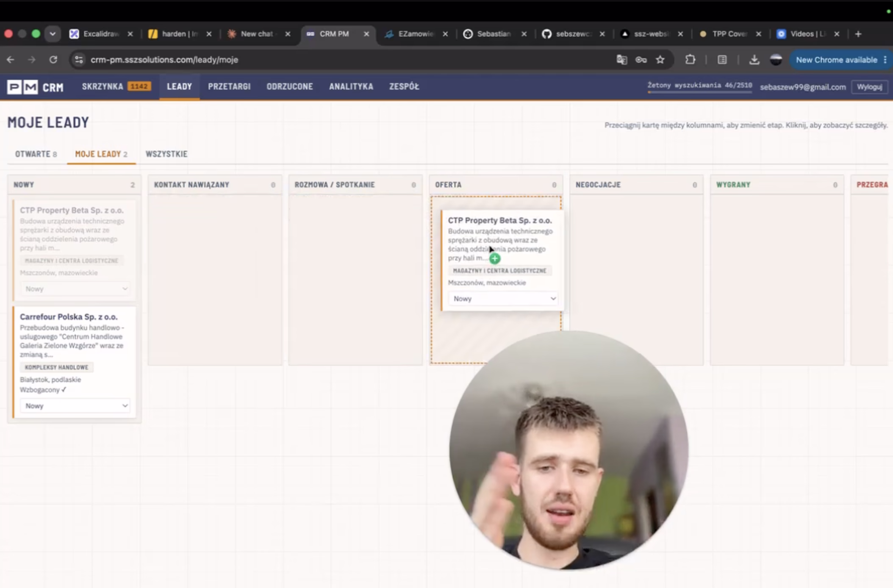Open the Odrzucone navigation item

290,86
